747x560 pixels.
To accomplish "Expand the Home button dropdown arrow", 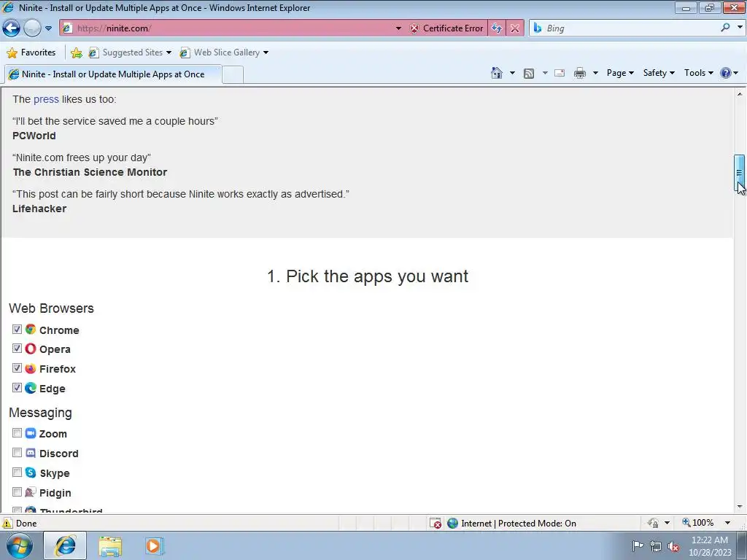I will [512, 73].
